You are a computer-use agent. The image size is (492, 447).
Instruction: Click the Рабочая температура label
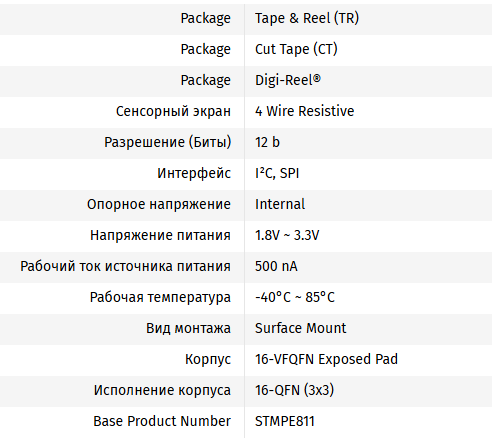160,297
